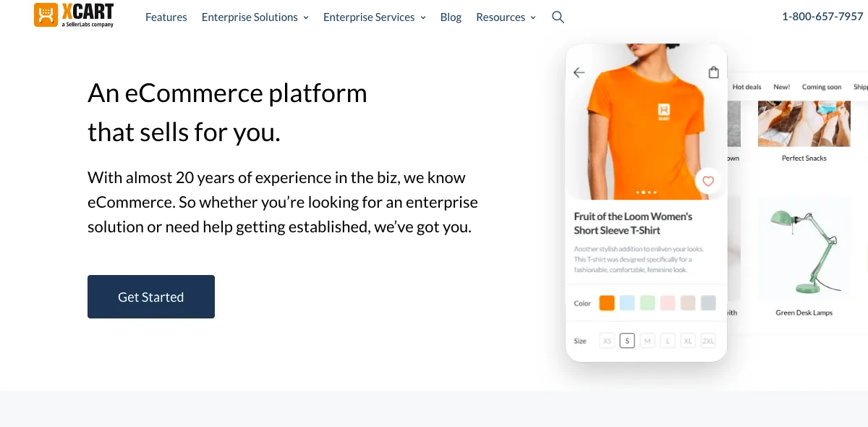
Task: Select size XL
Action: tap(688, 341)
